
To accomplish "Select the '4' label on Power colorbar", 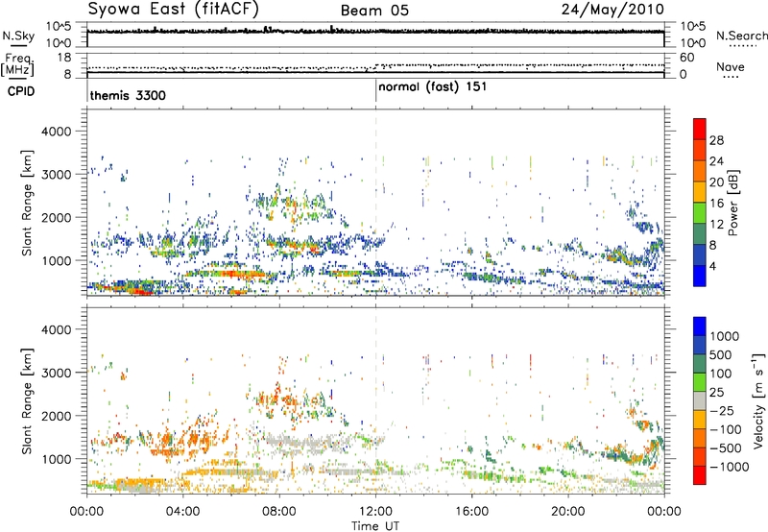I will [712, 267].
